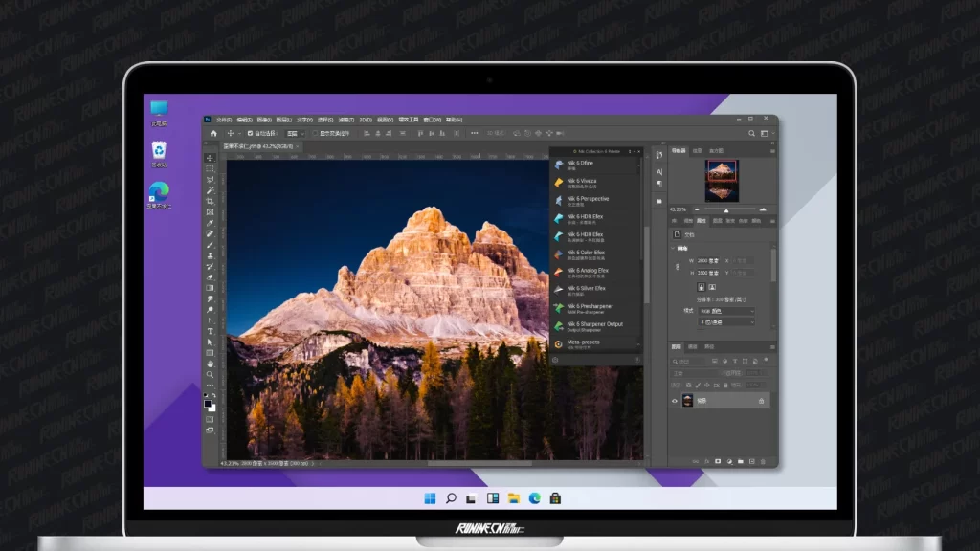This screenshot has width=980, height=551.
Task: Open Nik 6 Viveza plugin
Action: click(x=581, y=183)
